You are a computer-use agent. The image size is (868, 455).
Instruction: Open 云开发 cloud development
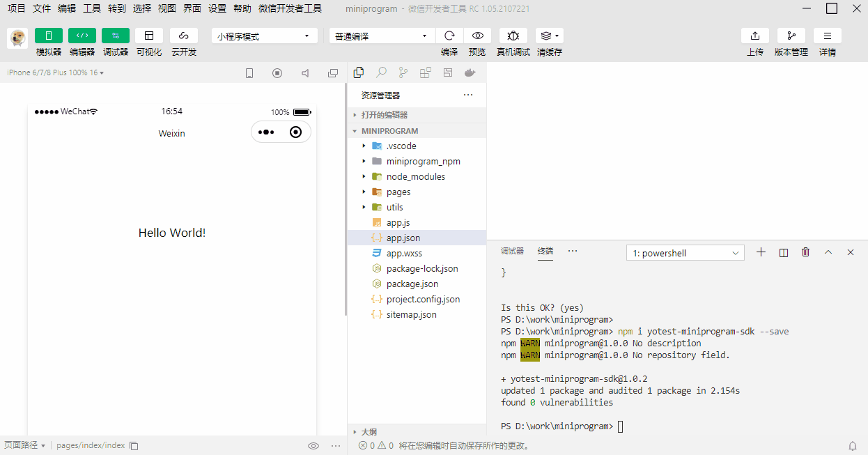(184, 36)
